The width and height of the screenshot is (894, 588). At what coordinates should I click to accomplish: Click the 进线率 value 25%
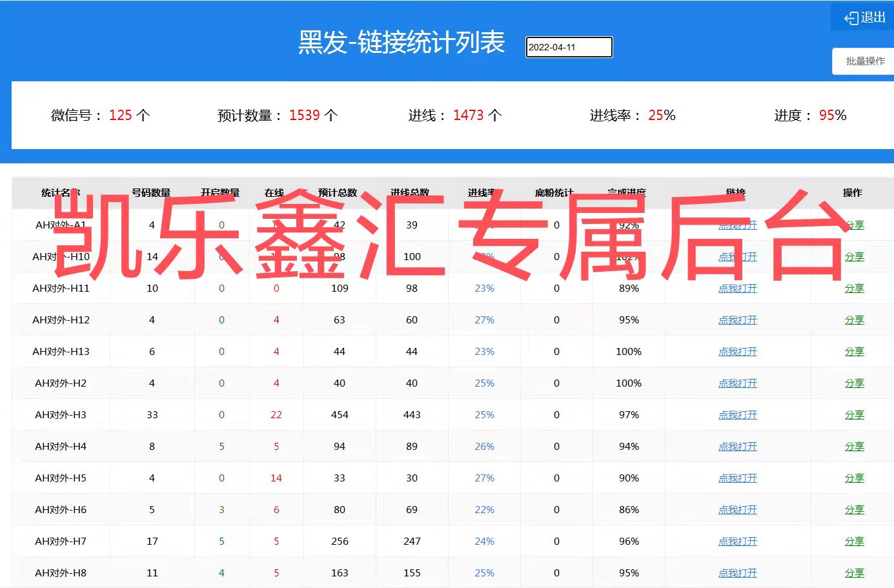pyautogui.click(x=662, y=116)
